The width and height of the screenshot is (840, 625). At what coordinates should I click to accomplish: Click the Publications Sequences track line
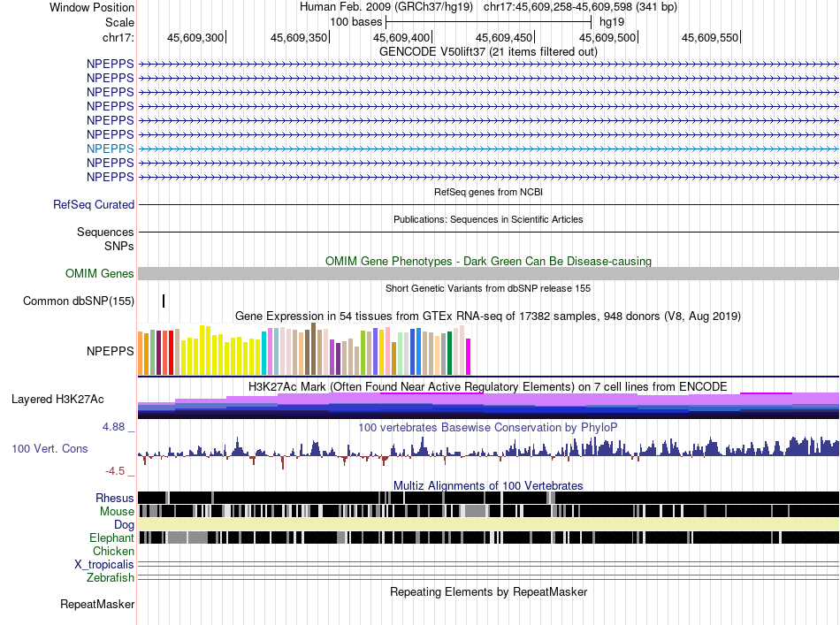click(489, 232)
